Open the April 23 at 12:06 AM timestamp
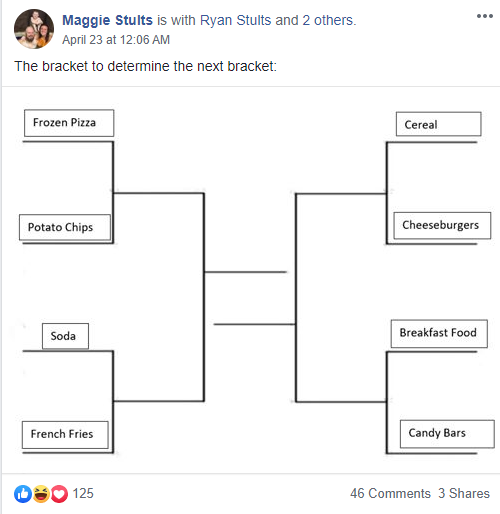Image resolution: width=500 pixels, height=514 pixels. pyautogui.click(x=116, y=40)
